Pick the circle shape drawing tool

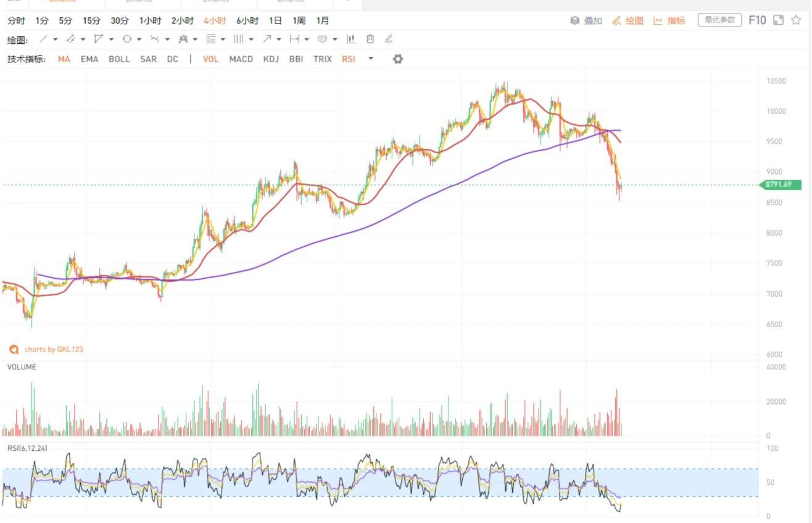[126, 39]
